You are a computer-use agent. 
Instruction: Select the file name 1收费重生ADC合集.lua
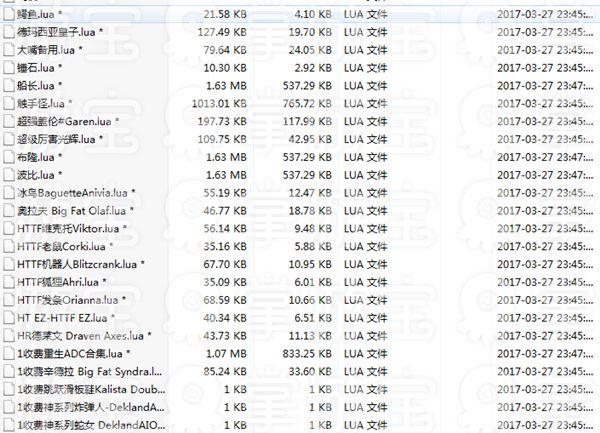70,353
